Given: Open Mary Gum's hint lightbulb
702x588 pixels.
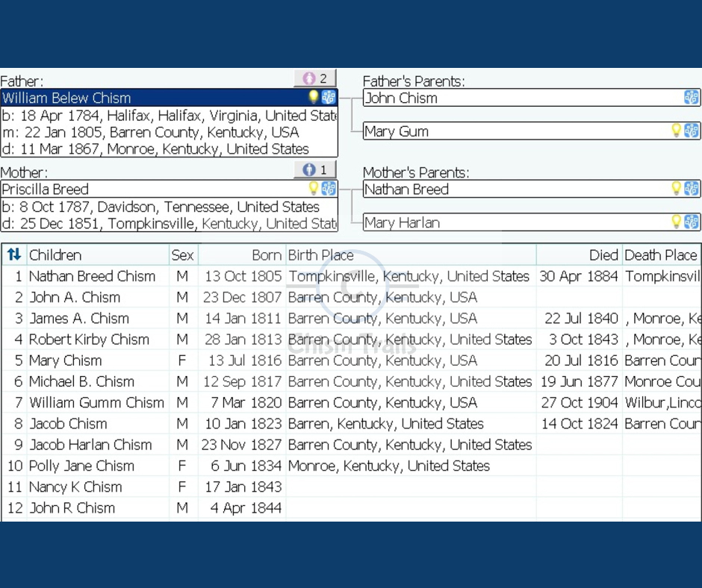Looking at the screenshot, I should pyautogui.click(x=677, y=131).
